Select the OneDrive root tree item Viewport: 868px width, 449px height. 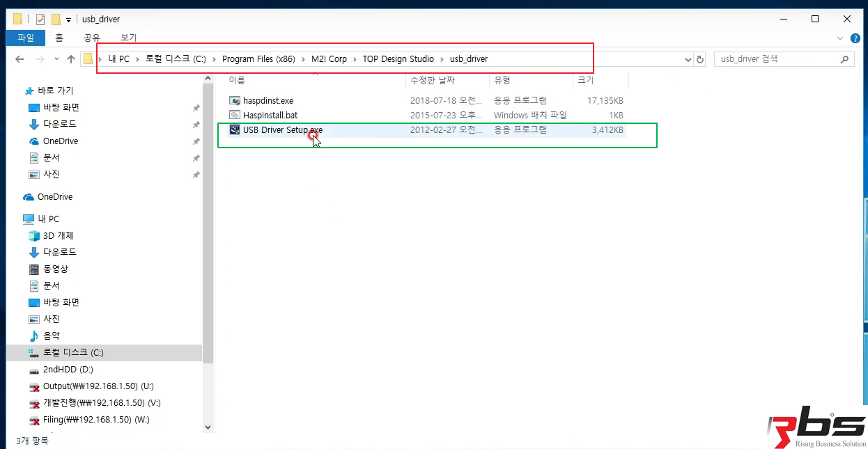point(55,197)
